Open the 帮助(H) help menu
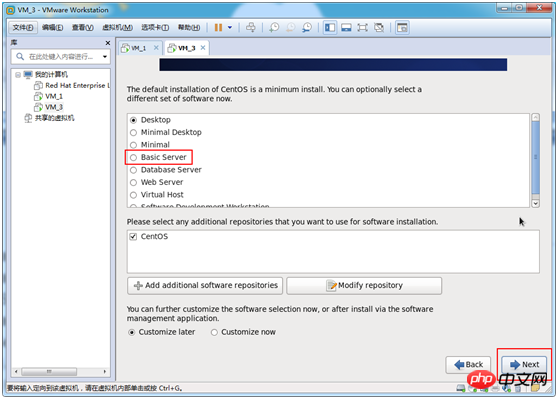 (x=189, y=27)
